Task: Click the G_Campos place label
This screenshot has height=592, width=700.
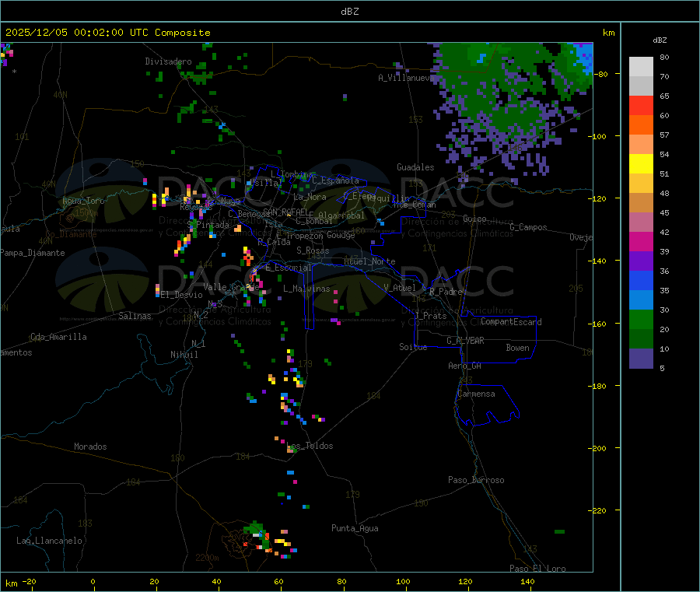Action: click(529, 227)
